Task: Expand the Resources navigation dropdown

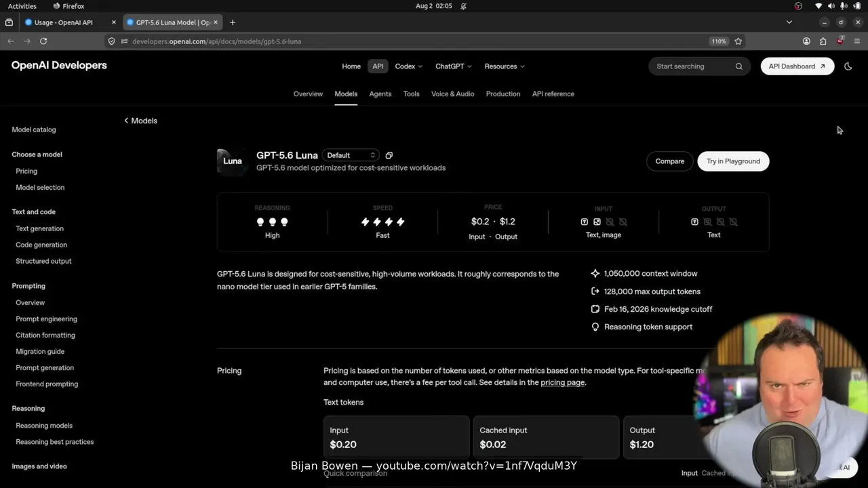Action: tap(505, 66)
